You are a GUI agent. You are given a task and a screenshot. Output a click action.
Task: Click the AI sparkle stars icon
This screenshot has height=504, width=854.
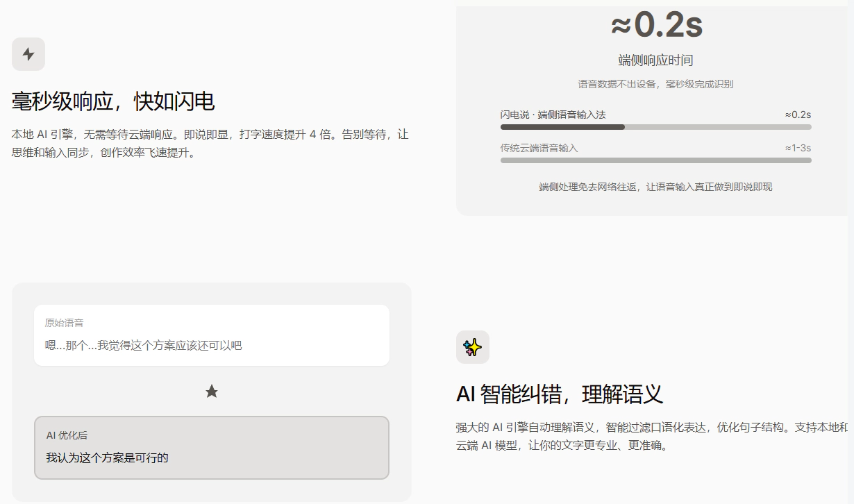pos(472,347)
